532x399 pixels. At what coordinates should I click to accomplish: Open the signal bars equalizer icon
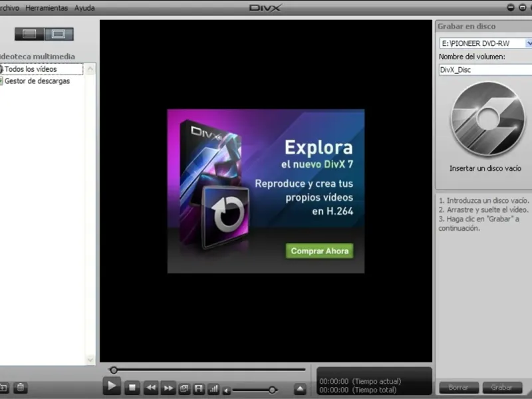click(213, 388)
